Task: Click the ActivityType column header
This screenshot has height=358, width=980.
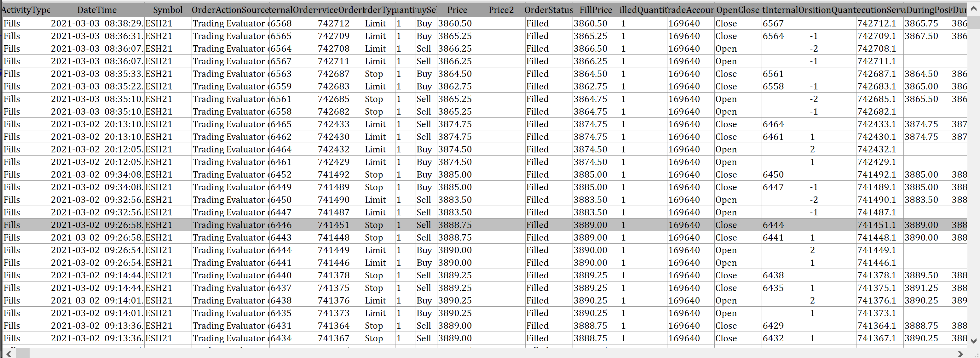Action: pyautogui.click(x=26, y=10)
